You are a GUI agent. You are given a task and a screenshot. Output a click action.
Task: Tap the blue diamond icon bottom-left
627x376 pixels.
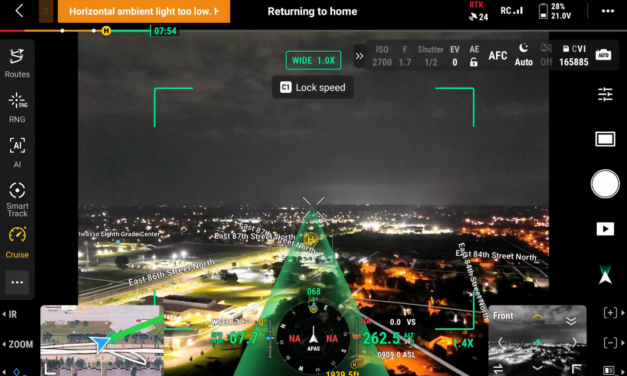tap(16, 372)
